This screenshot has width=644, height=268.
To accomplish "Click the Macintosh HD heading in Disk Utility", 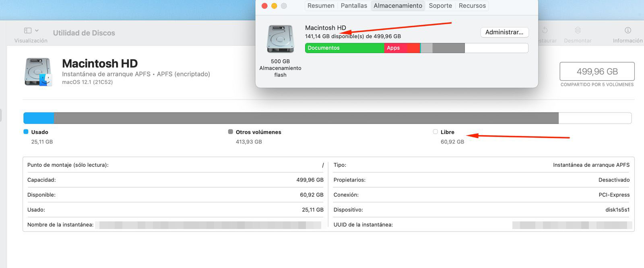I will (100, 63).
